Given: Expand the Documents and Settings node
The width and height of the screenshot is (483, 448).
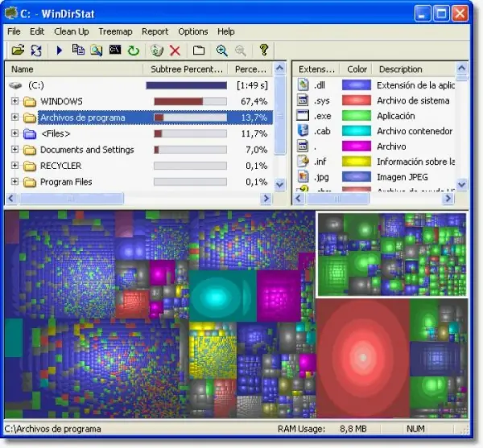Looking at the screenshot, I should (14, 150).
